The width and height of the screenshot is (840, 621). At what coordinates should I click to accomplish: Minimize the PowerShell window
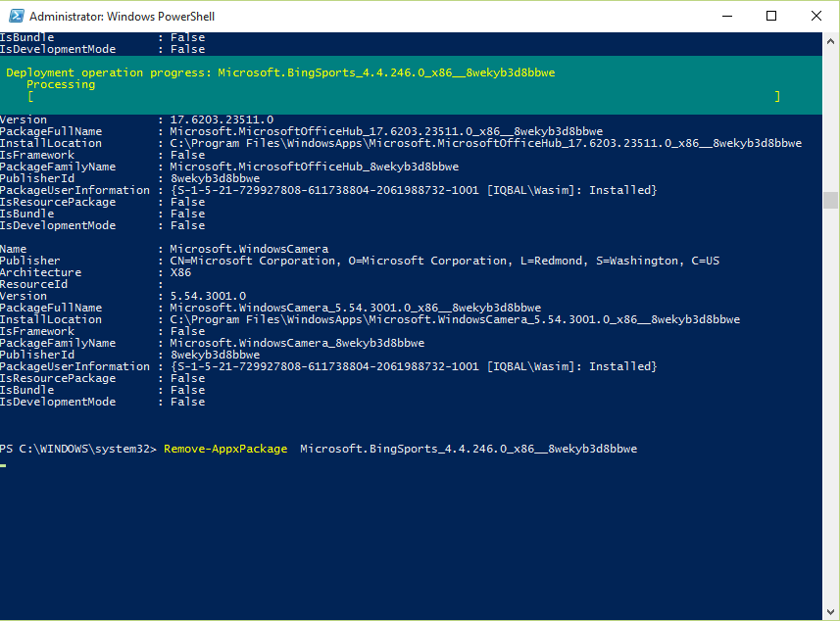[726, 17]
